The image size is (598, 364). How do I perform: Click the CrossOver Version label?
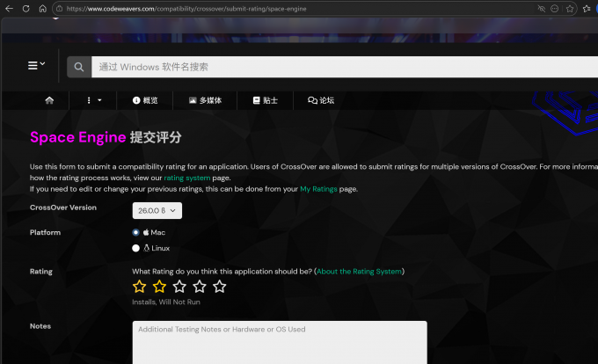63,207
